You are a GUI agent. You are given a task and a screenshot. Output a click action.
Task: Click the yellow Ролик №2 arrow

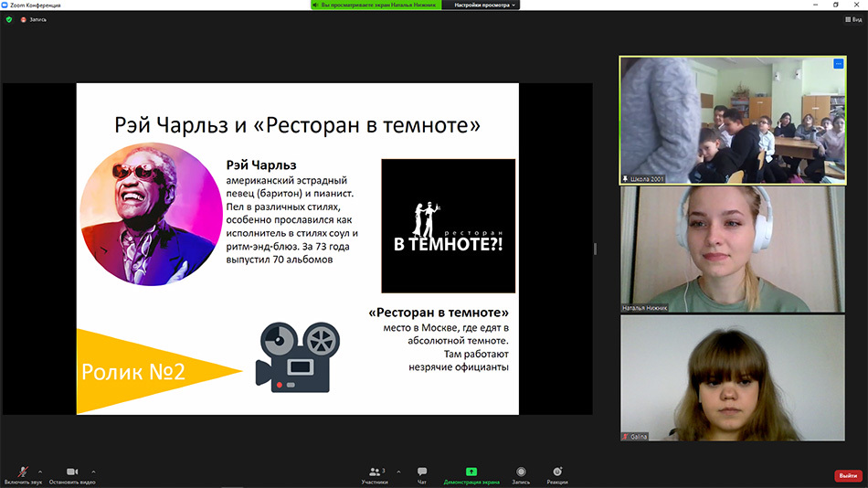coord(159,371)
